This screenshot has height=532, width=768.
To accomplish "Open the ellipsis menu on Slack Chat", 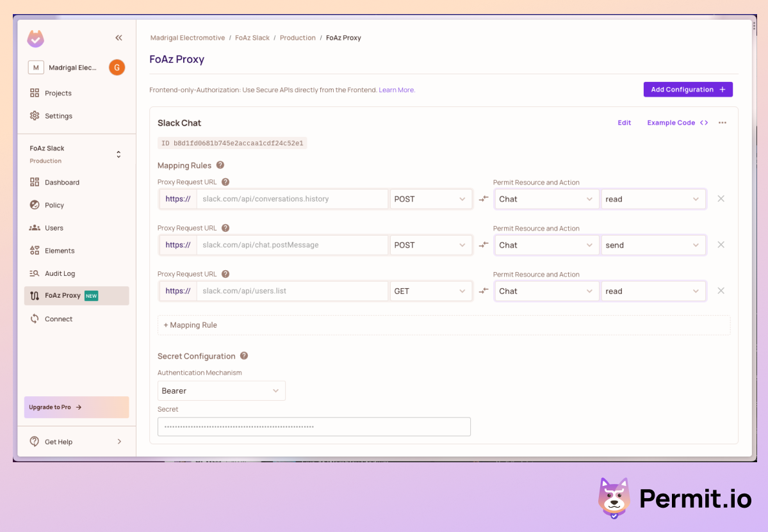I will 723,122.
